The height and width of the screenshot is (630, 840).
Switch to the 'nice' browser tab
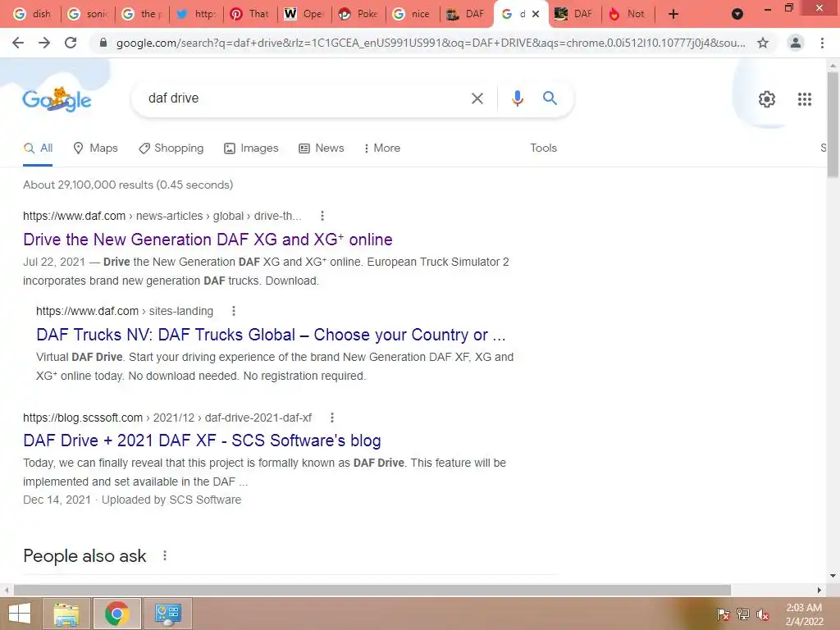413,14
